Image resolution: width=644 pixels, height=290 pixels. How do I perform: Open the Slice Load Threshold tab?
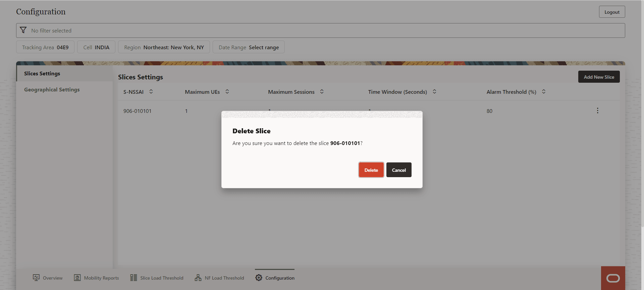157,278
